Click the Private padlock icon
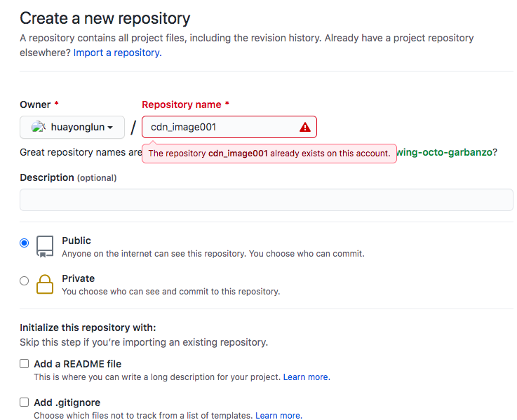Screen dimensions: 517x420 coord(45,283)
